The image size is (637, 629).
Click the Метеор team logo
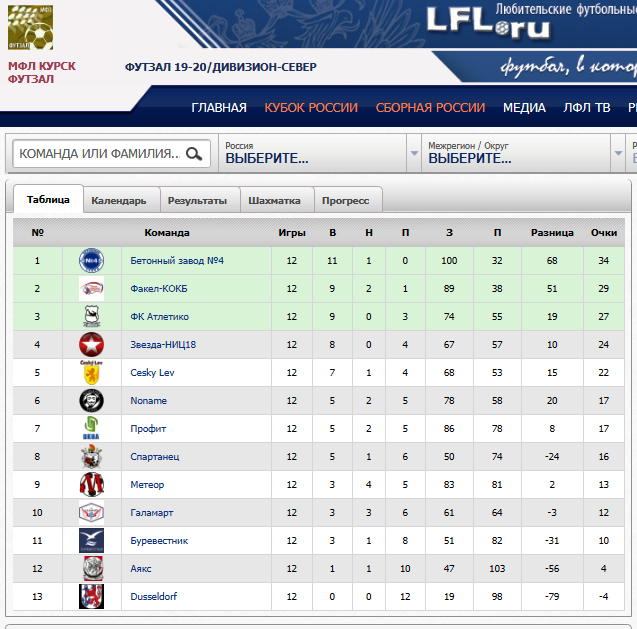pyautogui.click(x=92, y=485)
